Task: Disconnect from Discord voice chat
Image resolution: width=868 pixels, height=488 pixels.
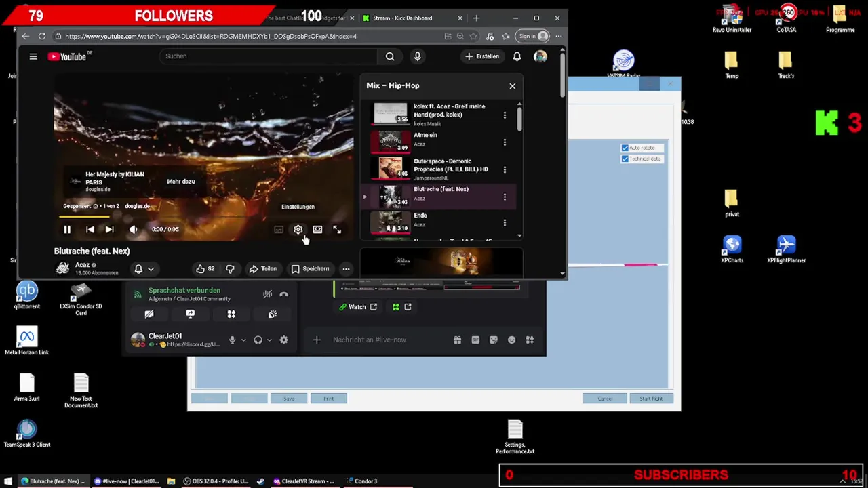Action: 283,295
